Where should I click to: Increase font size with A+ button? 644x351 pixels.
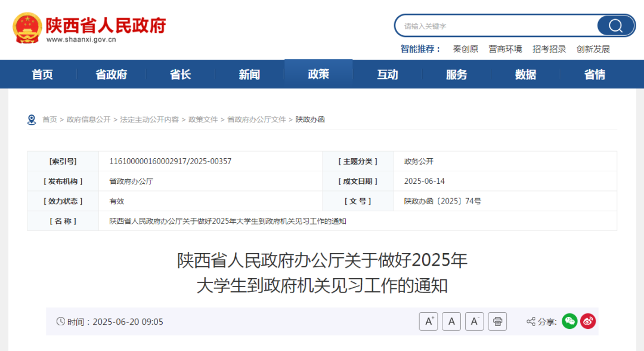[428, 321]
